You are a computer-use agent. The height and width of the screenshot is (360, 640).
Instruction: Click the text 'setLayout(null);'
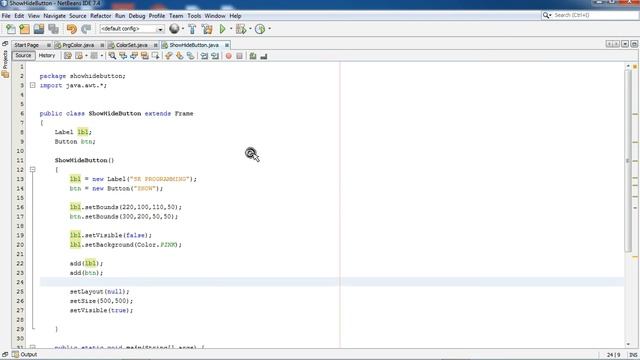point(99,291)
